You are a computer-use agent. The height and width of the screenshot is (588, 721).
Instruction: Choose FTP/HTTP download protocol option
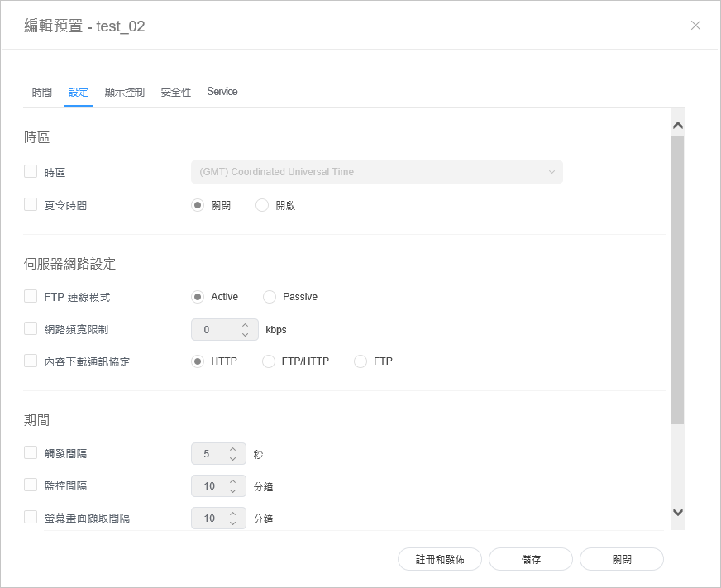(x=269, y=361)
